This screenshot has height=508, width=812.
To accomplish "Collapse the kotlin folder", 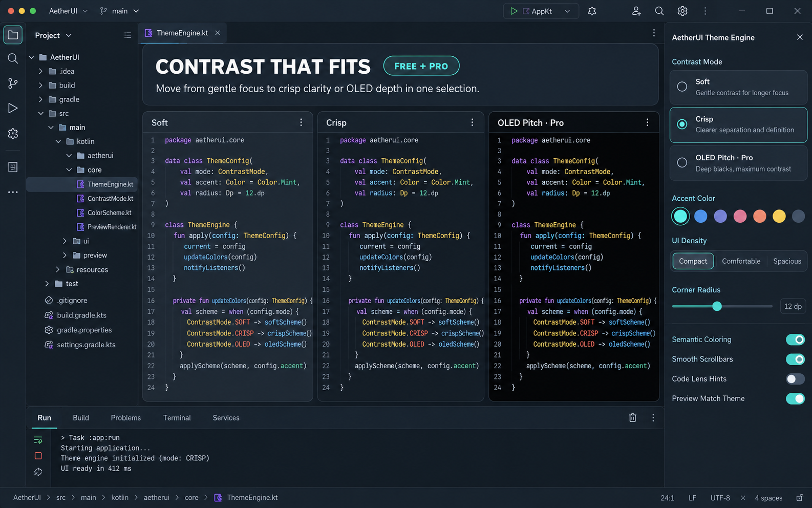I will (58, 141).
